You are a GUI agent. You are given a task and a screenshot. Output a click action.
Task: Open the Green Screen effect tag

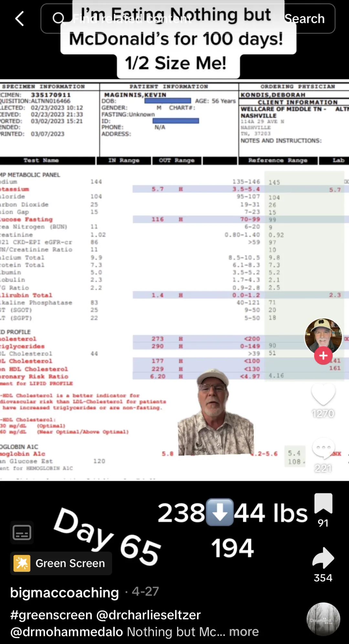70,563
